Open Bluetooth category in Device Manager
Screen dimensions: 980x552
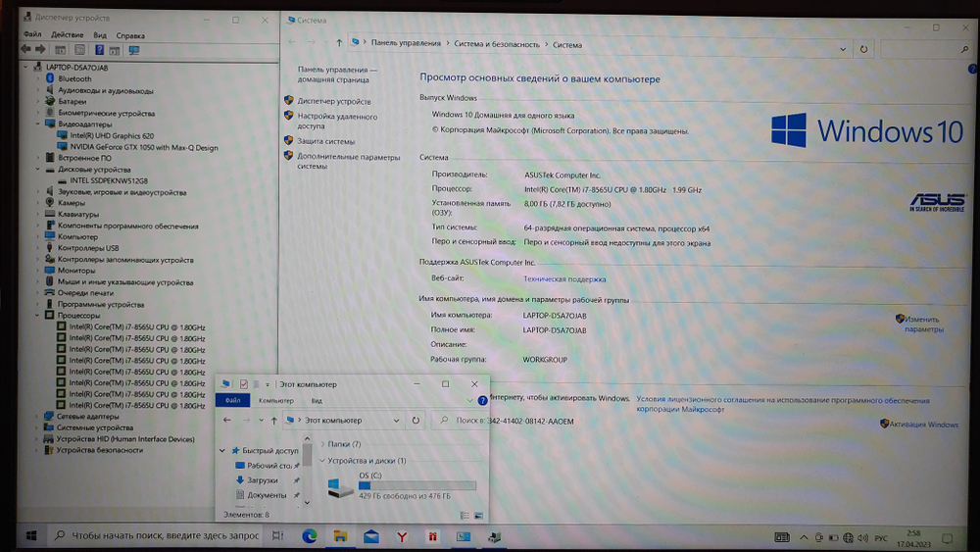point(74,78)
